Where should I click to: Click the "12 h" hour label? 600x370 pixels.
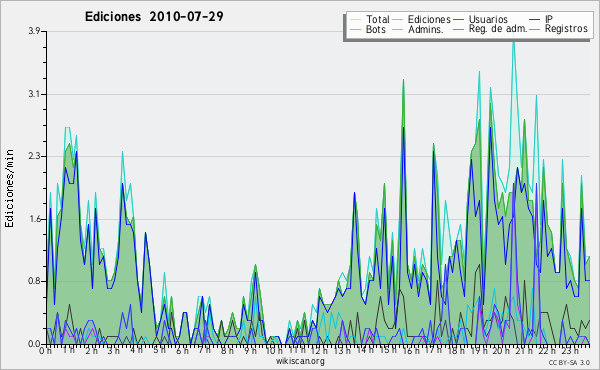319,350
